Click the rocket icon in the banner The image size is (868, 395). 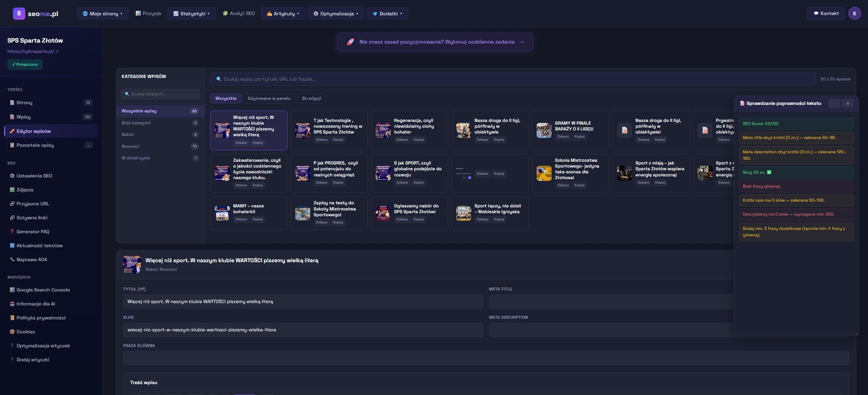pyautogui.click(x=350, y=42)
